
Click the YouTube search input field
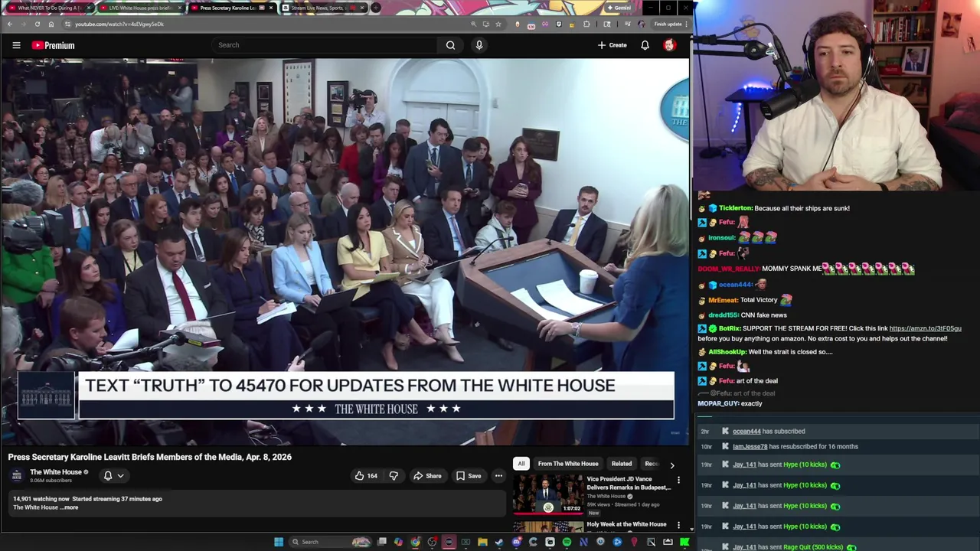(325, 45)
